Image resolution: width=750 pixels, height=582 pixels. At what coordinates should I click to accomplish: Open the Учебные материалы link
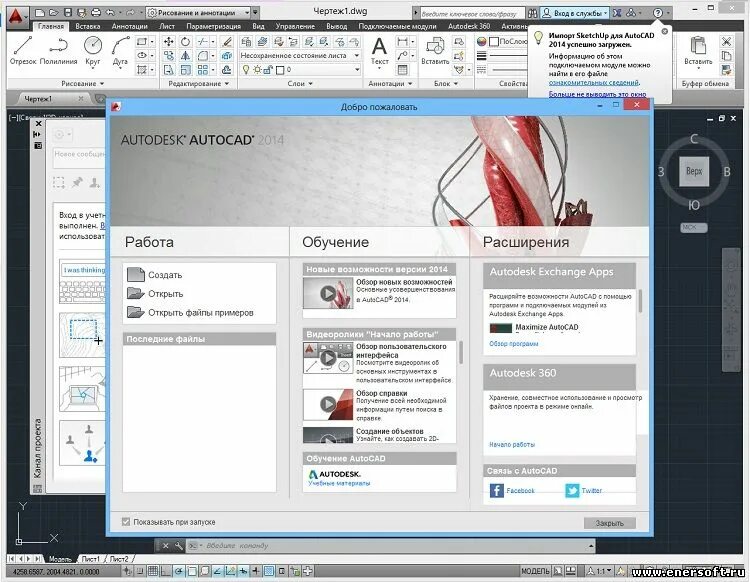click(339, 483)
